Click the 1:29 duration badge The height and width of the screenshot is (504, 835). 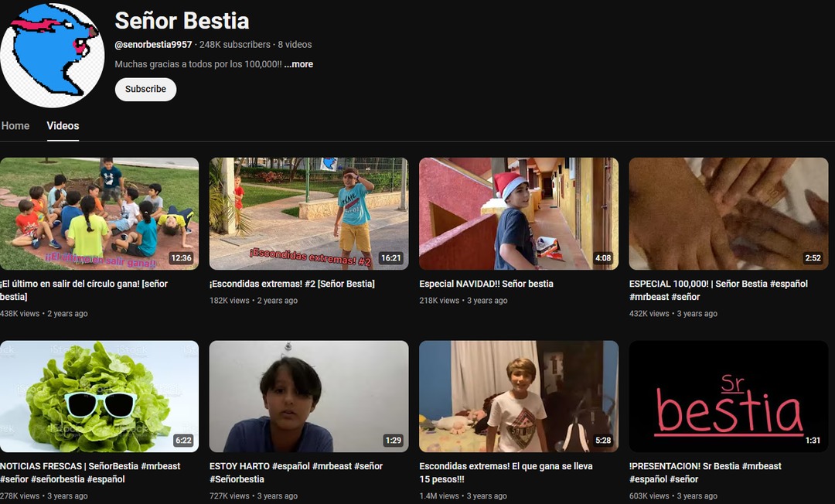tap(393, 441)
